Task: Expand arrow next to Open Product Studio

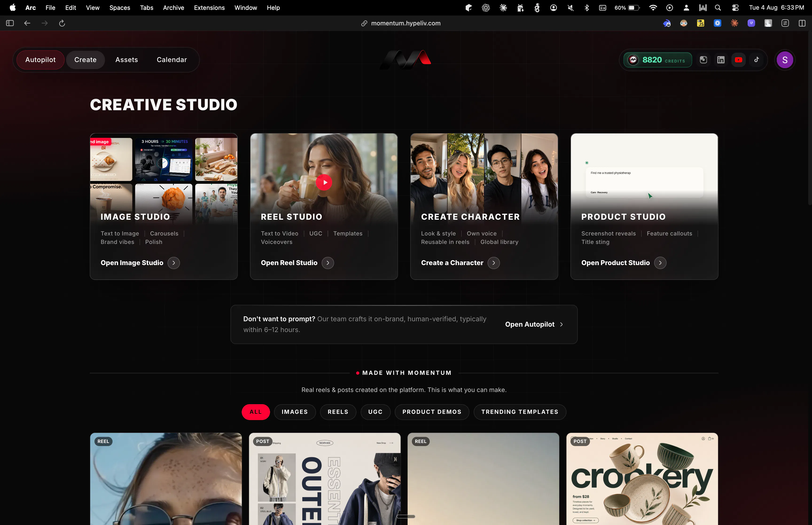Action: click(x=660, y=263)
